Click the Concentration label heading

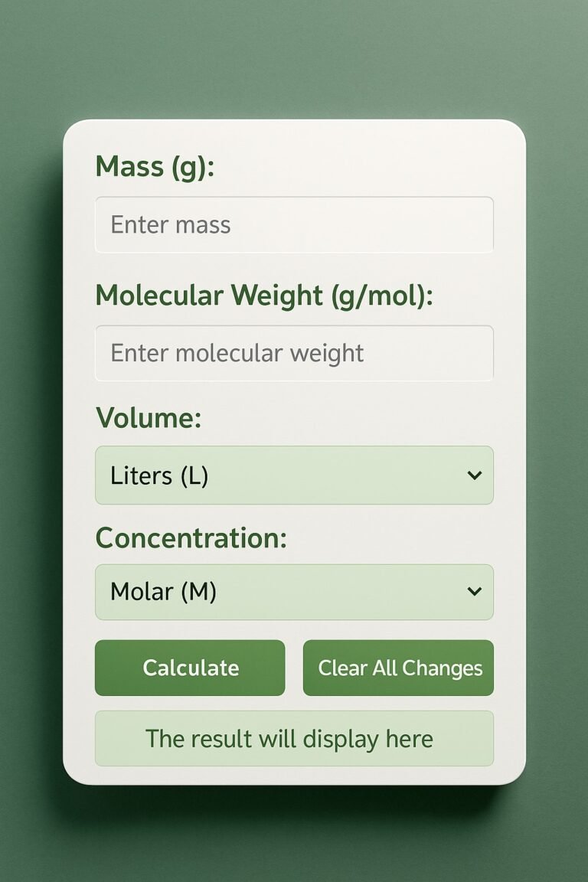click(x=191, y=538)
